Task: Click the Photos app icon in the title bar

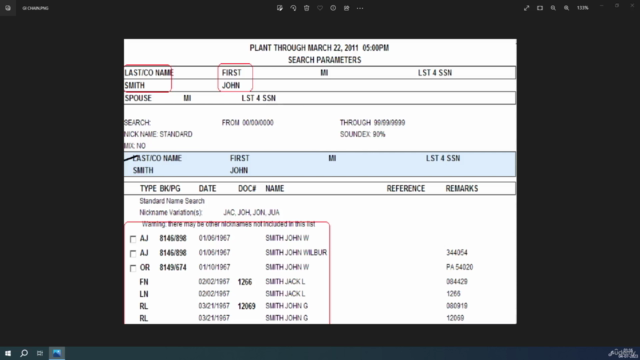Action: [8, 8]
